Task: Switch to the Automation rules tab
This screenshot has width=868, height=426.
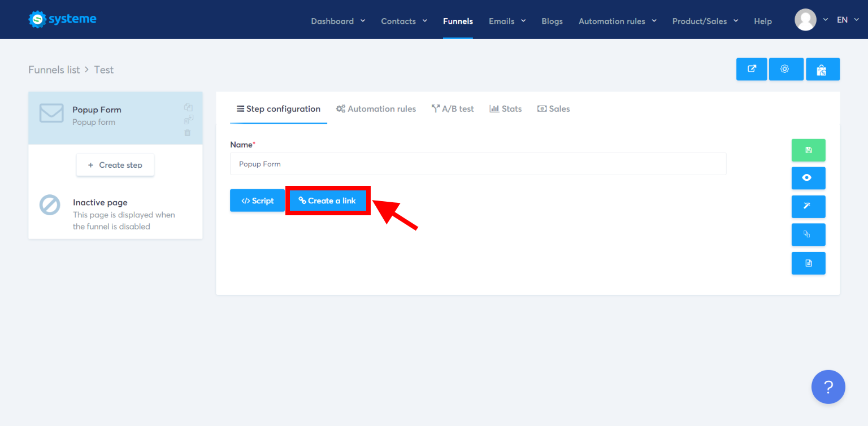Action: pyautogui.click(x=376, y=108)
